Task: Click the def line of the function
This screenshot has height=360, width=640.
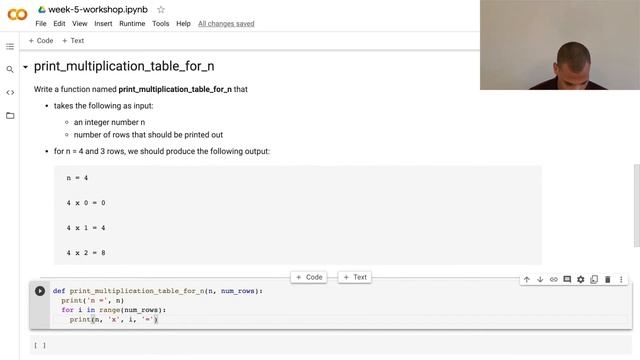Action: (x=158, y=291)
